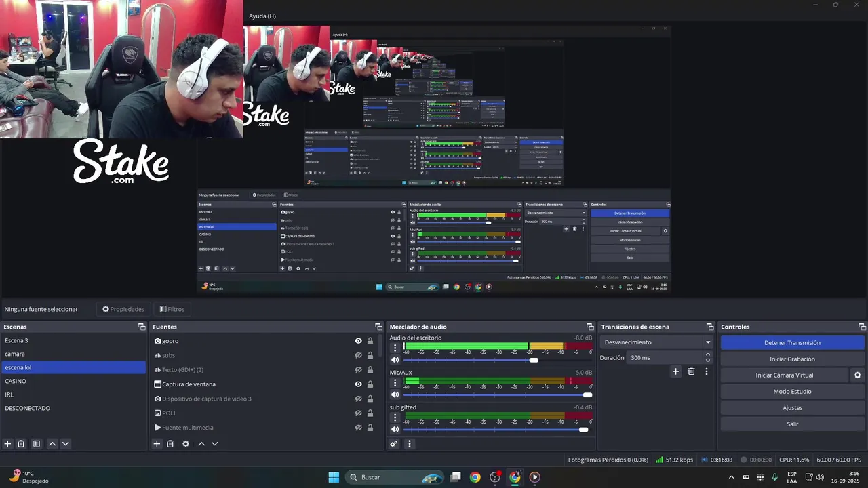Open the Desvanecimiento transition dropdown
Viewport: 868px width, 488px height.
point(656,342)
